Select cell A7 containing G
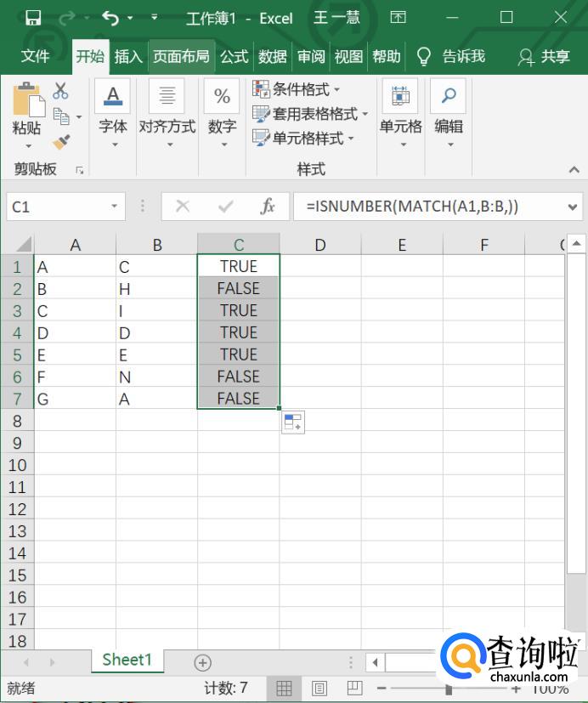The height and width of the screenshot is (703, 588). pyautogui.click(x=75, y=398)
